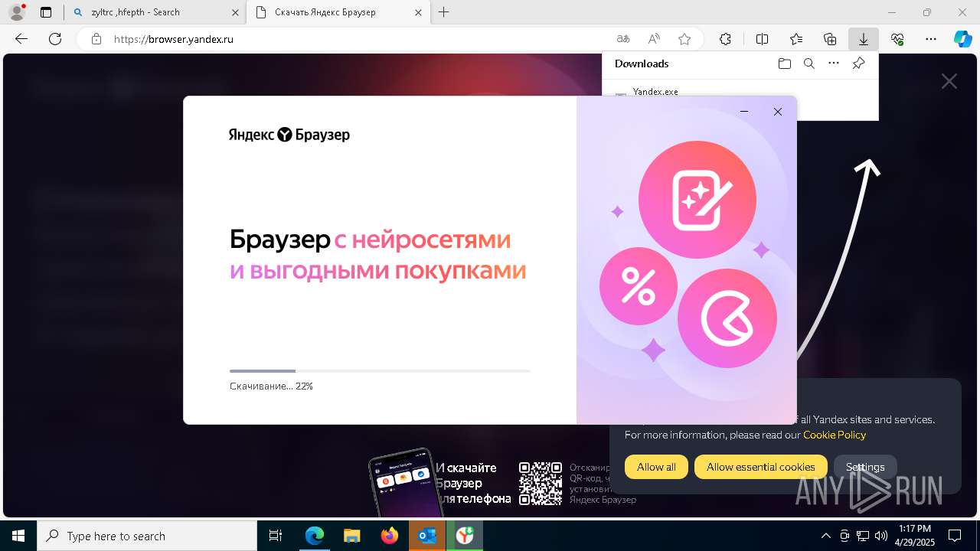Open downloads folder in Downloads panel

(784, 64)
